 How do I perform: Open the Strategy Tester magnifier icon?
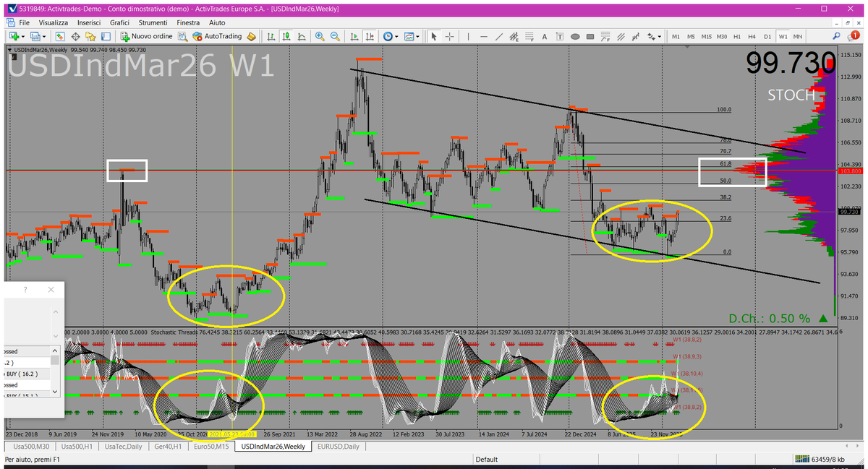click(183, 36)
